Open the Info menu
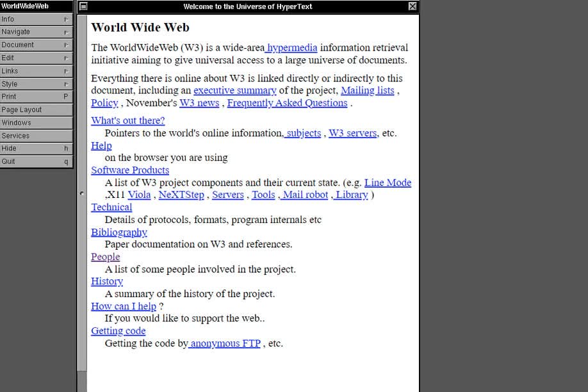The width and height of the screenshot is (588, 392). coord(36,19)
